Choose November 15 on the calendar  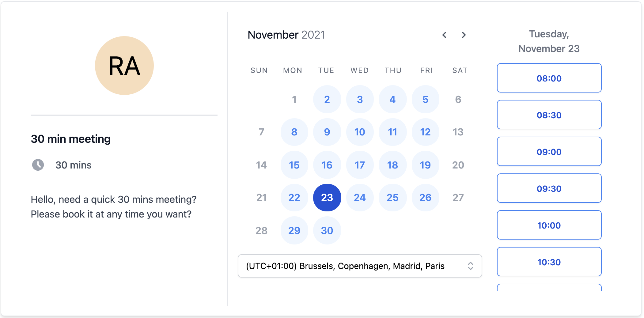[294, 165]
